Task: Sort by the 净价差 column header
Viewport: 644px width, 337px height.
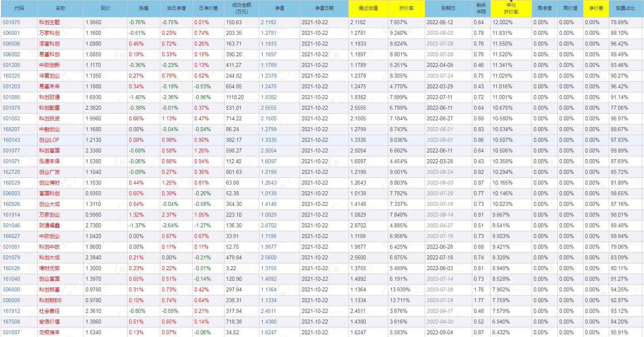Action: tap(596, 8)
